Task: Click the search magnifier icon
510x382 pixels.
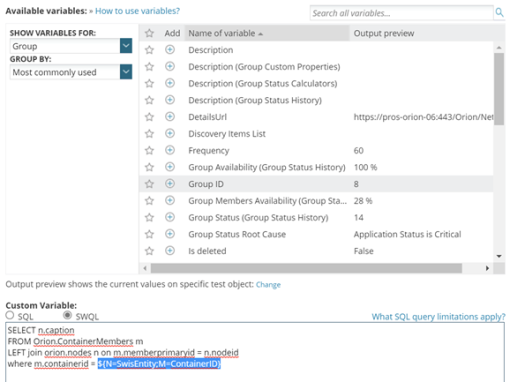Action: coord(499,13)
